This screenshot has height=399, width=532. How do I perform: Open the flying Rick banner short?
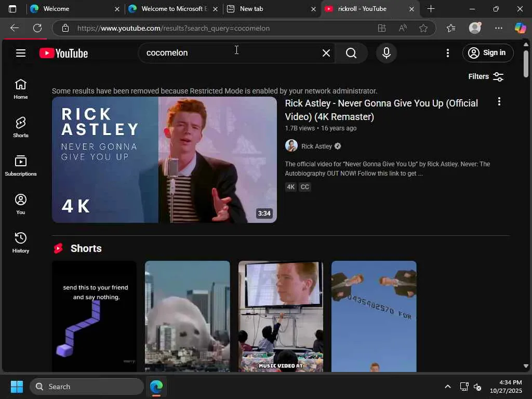pos(374,316)
